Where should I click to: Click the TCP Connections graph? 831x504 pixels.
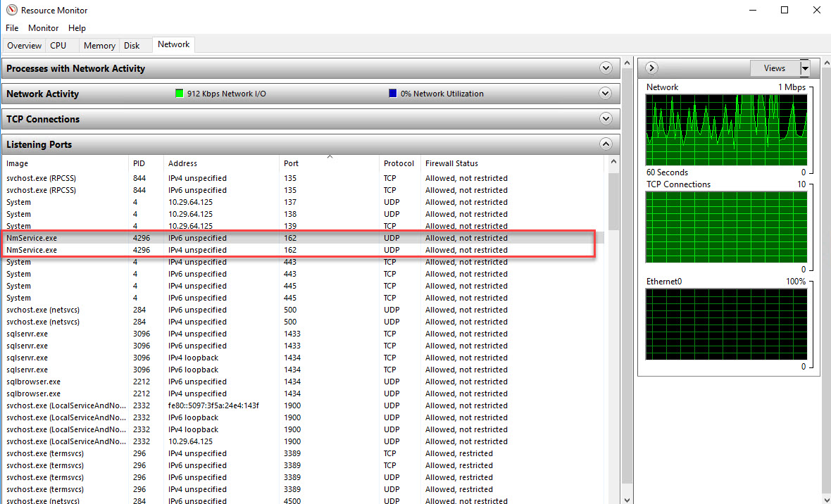726,227
